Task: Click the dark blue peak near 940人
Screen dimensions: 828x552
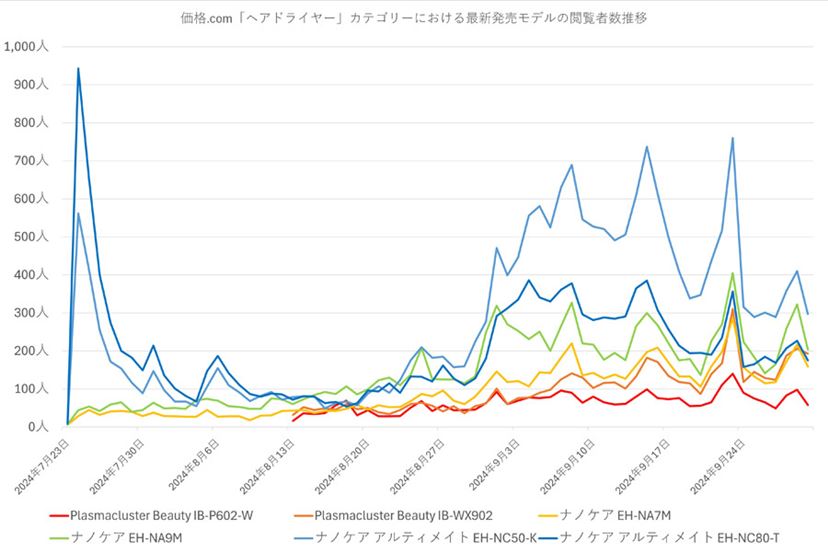Action: pyautogui.click(x=78, y=68)
